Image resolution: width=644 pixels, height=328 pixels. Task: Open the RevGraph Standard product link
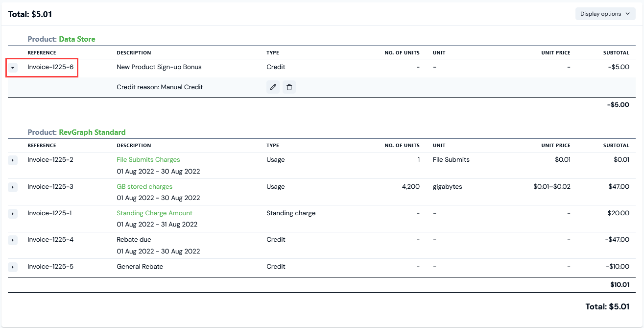point(92,132)
